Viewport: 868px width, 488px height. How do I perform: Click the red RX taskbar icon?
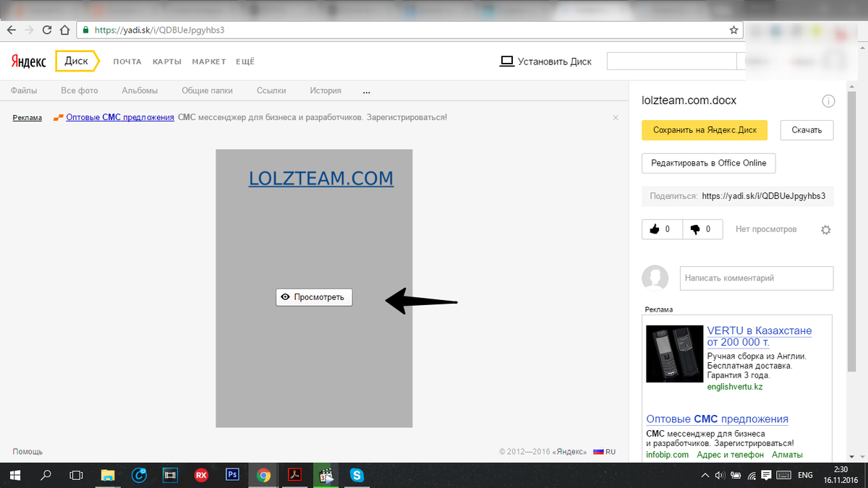click(x=202, y=476)
